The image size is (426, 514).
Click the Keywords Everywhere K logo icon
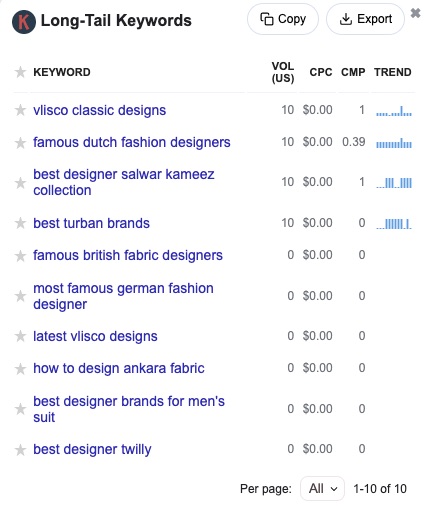[x=24, y=22]
